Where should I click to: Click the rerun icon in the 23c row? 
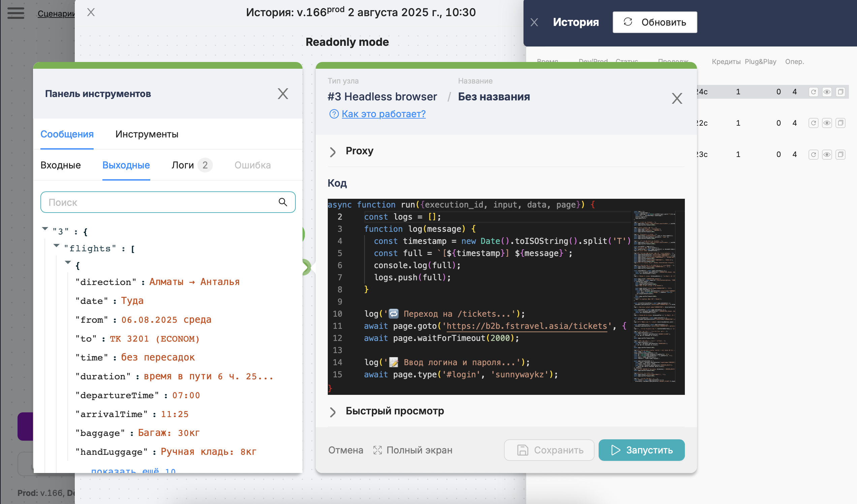tap(813, 155)
